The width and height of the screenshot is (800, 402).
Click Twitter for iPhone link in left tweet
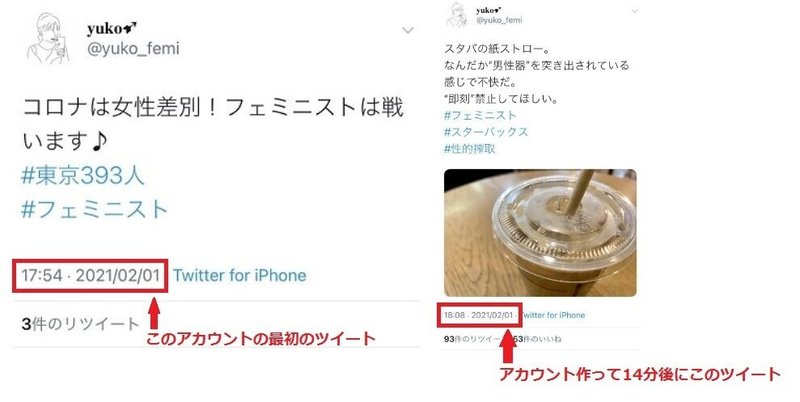(x=240, y=275)
